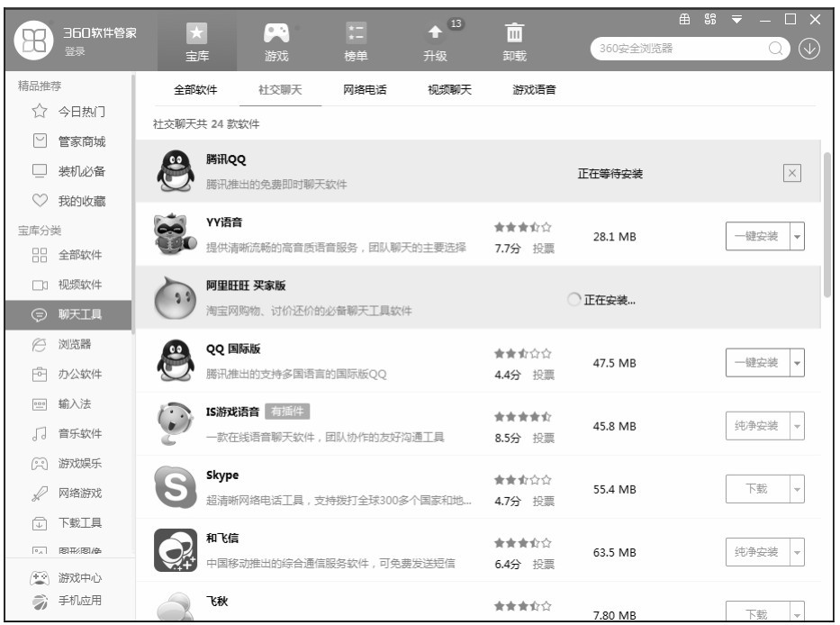Select 下载工具 category
Image resolution: width=840 pixels, height=625 pixels.
[x=68, y=523]
